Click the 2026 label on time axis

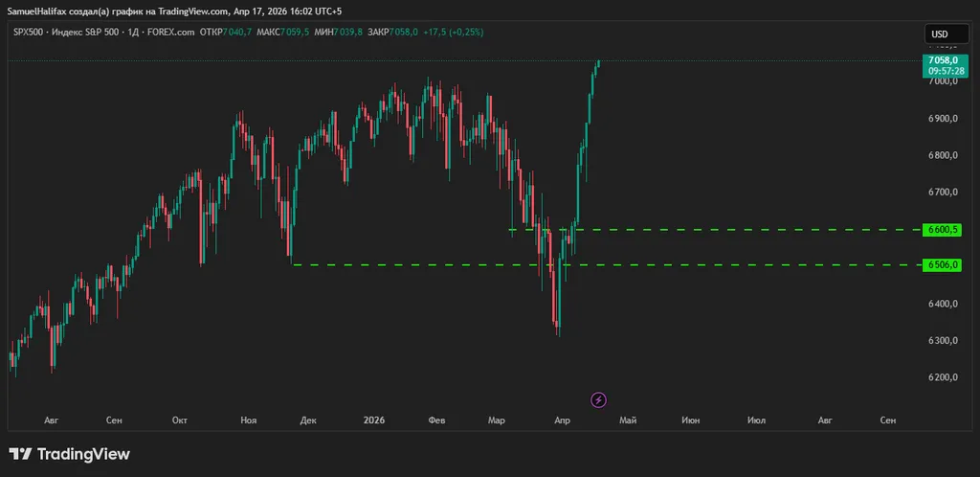coord(373,420)
